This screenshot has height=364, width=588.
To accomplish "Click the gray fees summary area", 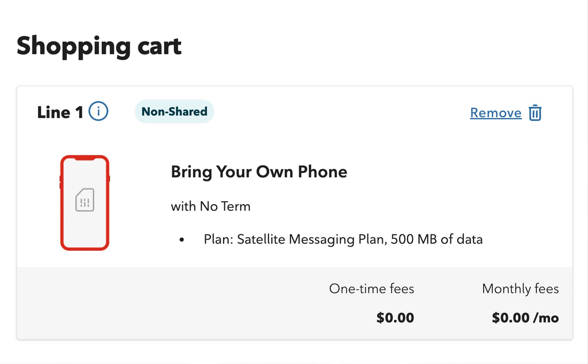I will point(294,303).
